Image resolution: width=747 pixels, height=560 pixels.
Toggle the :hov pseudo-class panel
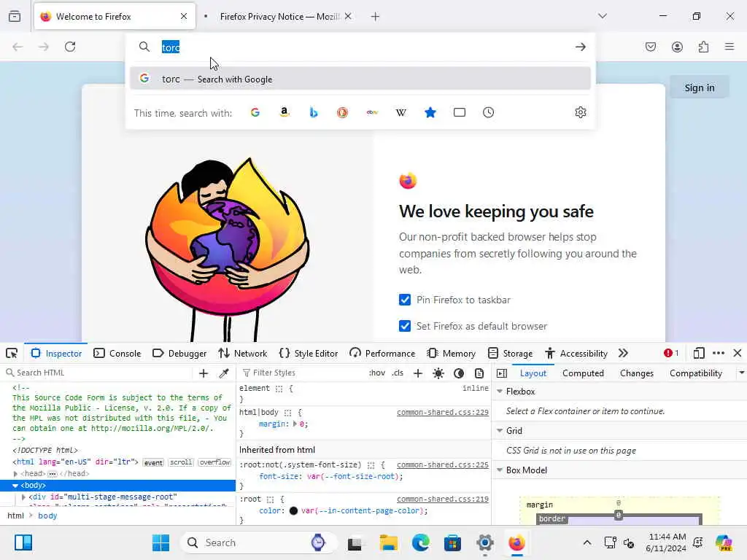tap(377, 373)
